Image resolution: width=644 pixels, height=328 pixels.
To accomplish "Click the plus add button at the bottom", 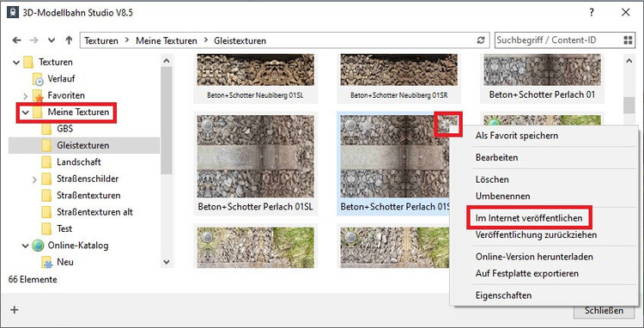I will (15, 310).
